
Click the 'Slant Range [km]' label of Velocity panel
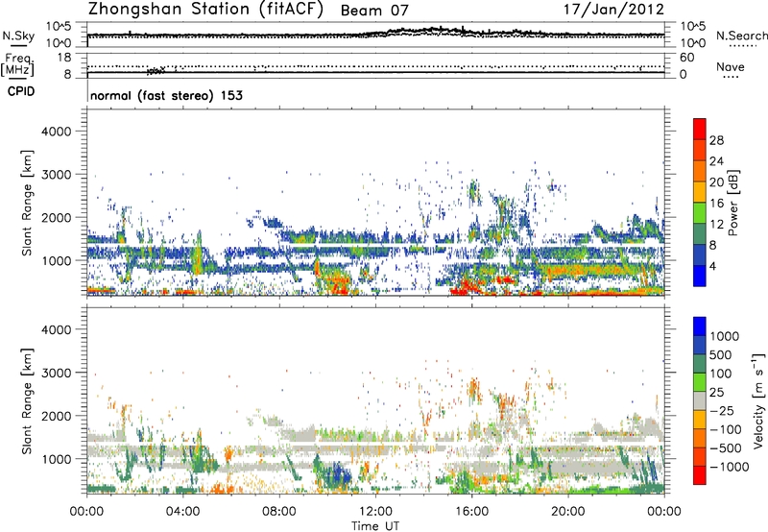(x=27, y=401)
